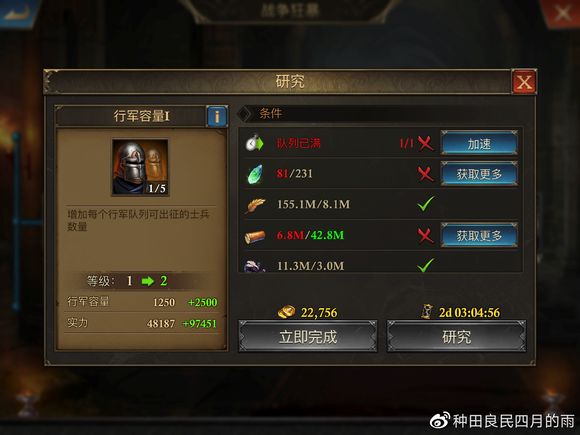Select the stopwatch queue icon
Image resolution: width=580 pixels, height=435 pixels.
254,143
